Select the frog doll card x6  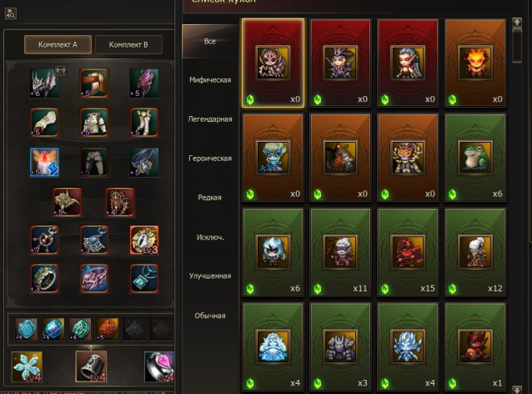tap(475, 158)
